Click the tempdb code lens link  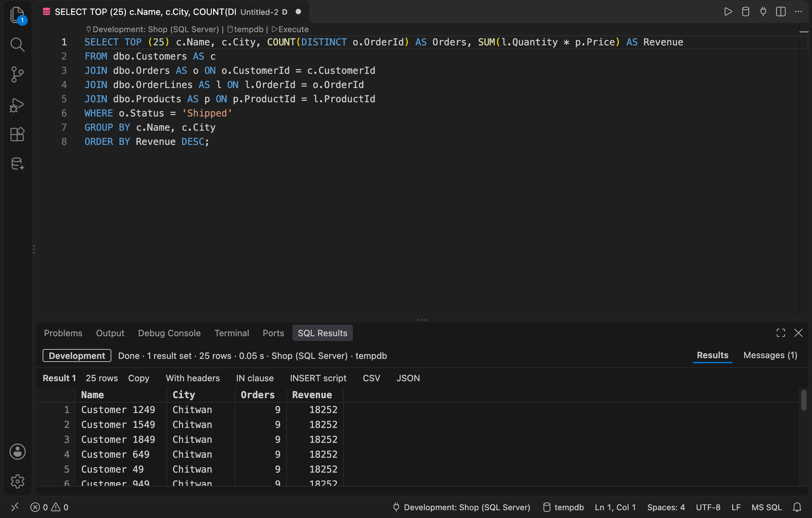(245, 29)
